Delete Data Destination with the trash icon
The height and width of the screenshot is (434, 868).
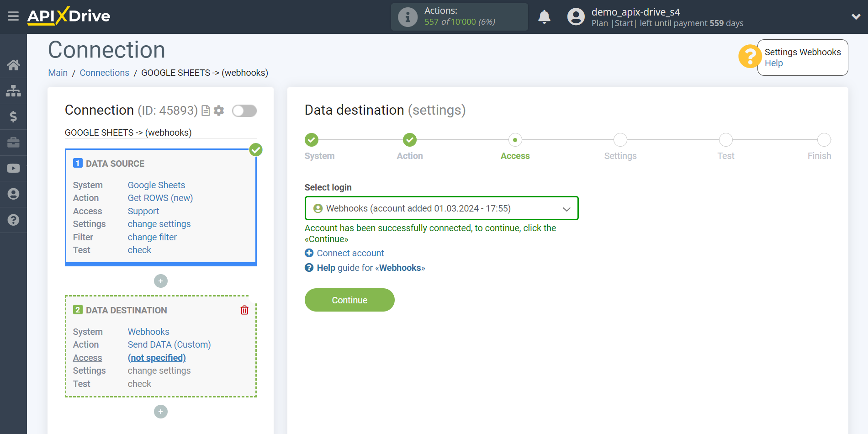click(244, 310)
